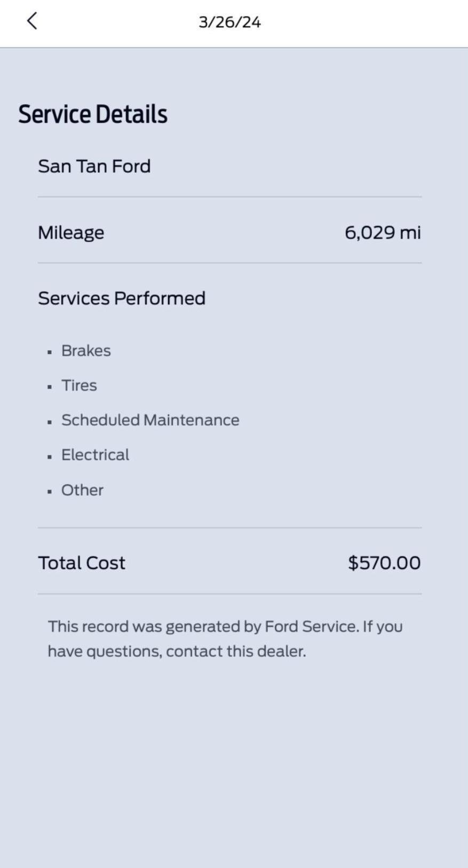Tap the Total Cost label
Screen dimensions: 468x868
click(x=82, y=563)
